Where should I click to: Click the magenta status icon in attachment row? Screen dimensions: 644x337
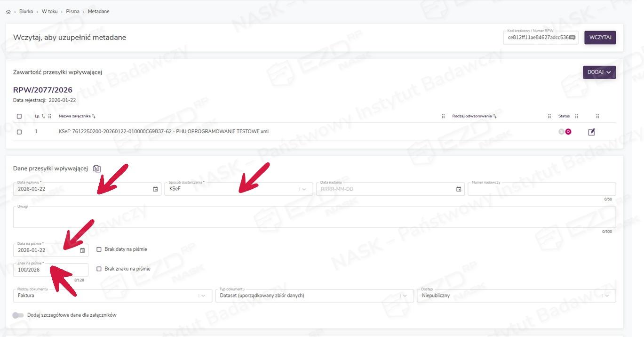(568, 132)
